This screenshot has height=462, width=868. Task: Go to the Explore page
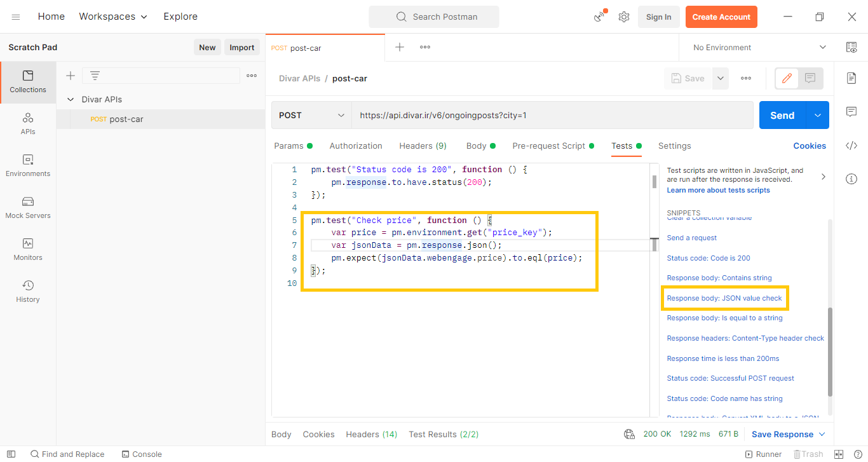[x=180, y=17]
